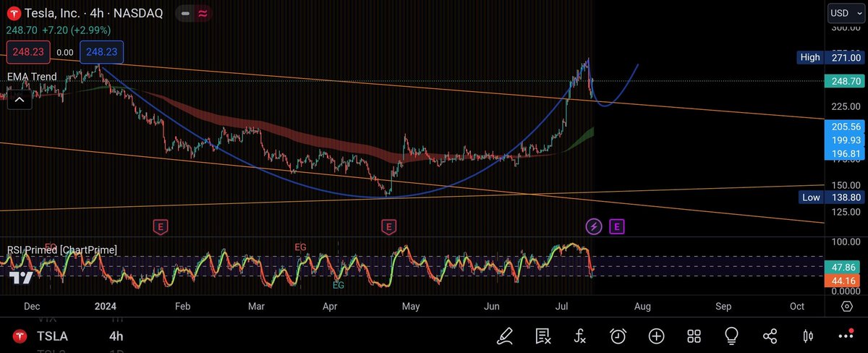The width and height of the screenshot is (868, 353).
Task: Tap the gray dash indicator icon in the header
Action: coord(186,13)
